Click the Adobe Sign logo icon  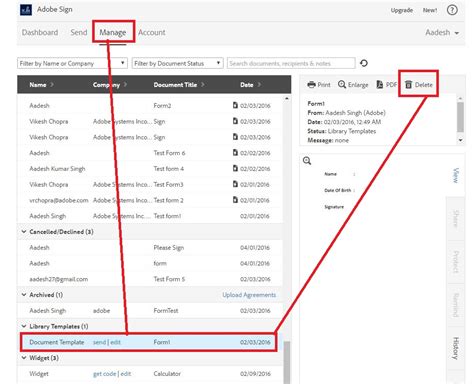(x=26, y=10)
